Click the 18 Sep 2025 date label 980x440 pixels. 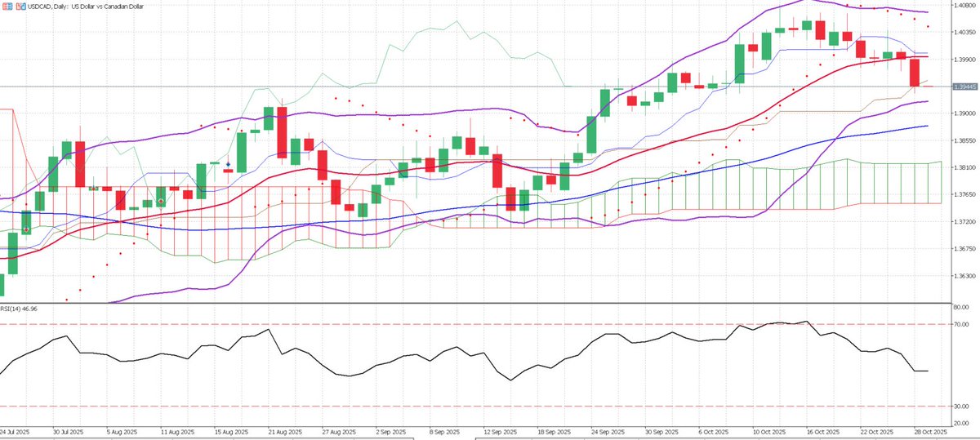click(555, 431)
